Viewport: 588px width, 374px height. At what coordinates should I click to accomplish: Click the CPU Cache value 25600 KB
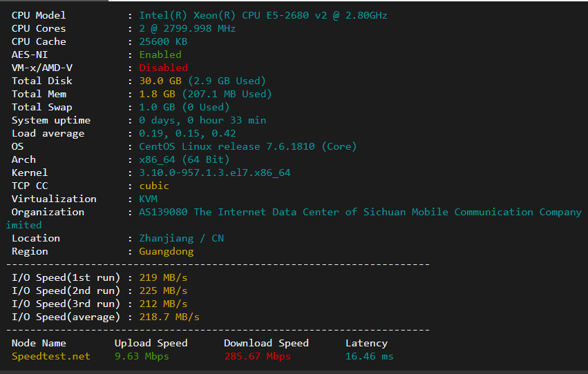(163, 41)
